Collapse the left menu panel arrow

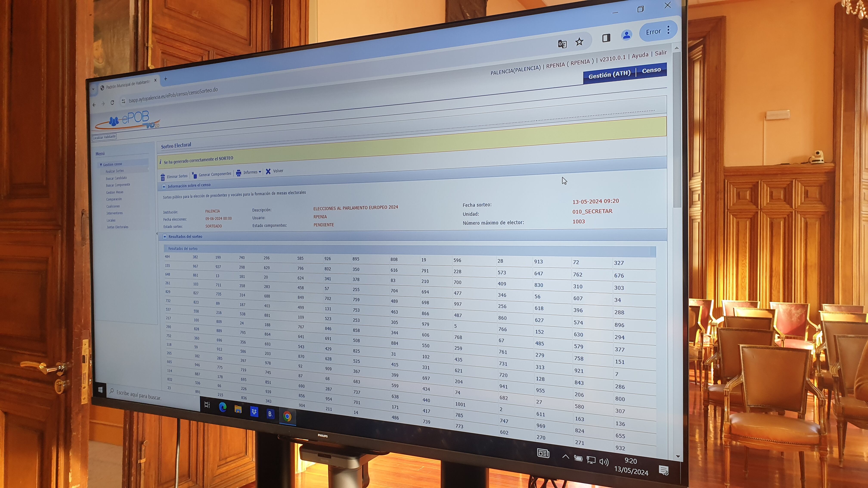coord(157,233)
